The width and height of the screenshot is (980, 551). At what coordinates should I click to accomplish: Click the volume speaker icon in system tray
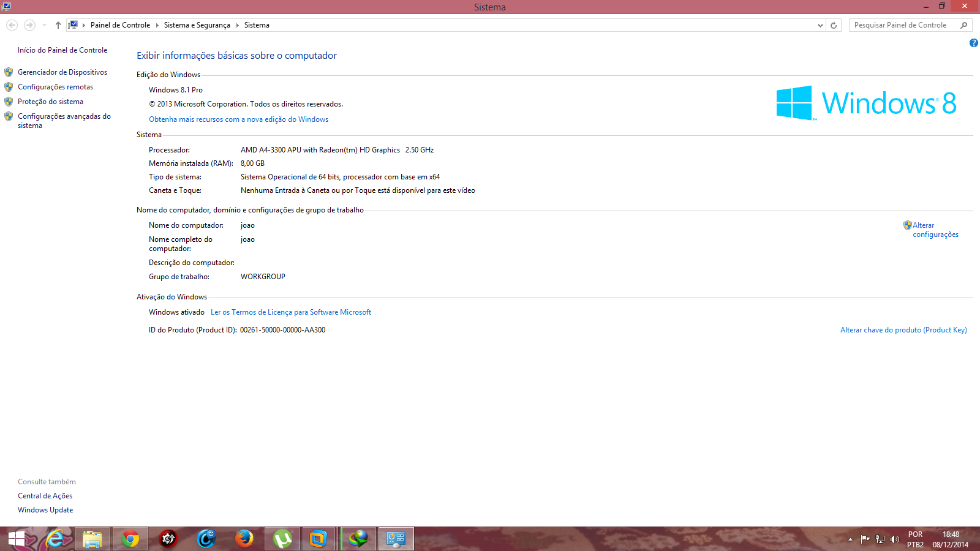click(895, 539)
